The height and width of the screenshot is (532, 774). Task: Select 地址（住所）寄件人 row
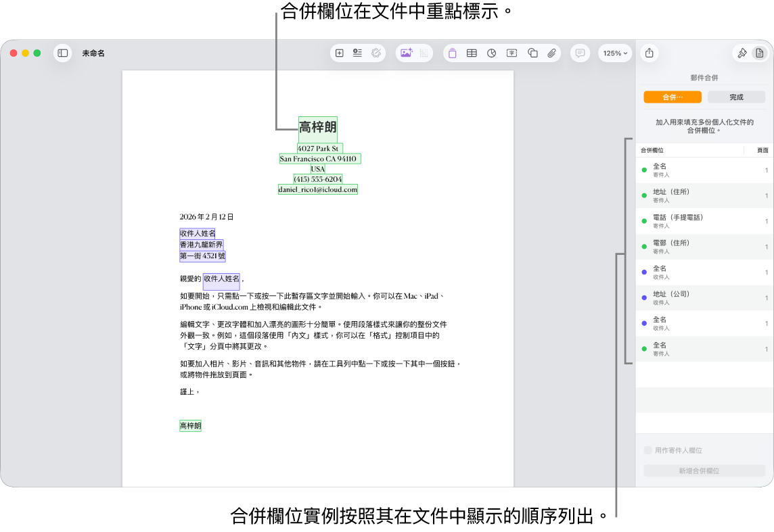(x=704, y=196)
